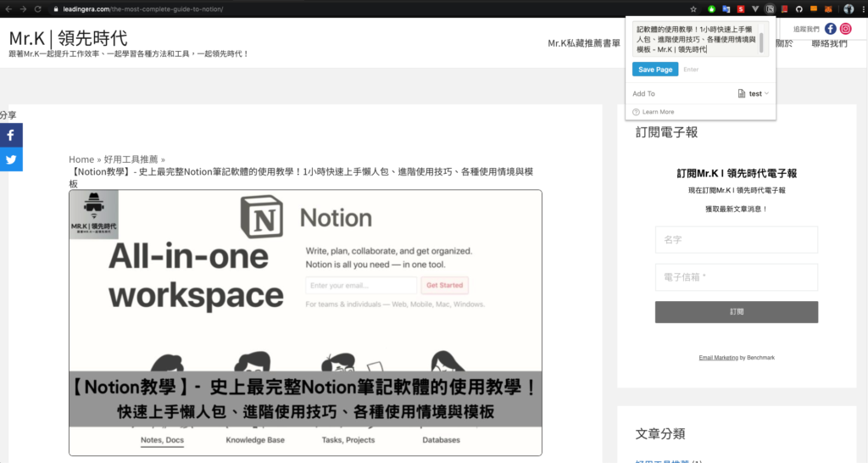Click the 名字 name input field
Screen dimensions: 868x463
point(737,240)
